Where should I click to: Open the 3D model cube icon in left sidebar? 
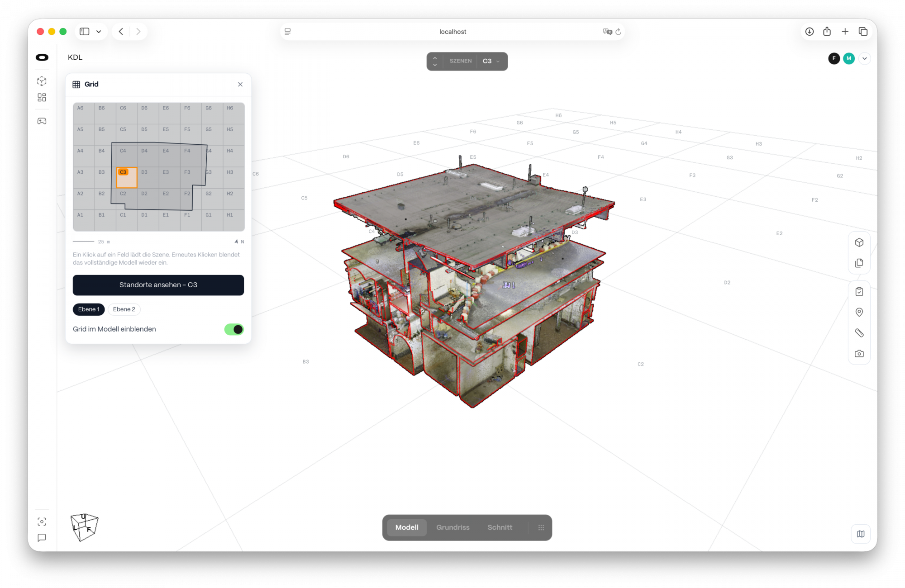click(42, 81)
